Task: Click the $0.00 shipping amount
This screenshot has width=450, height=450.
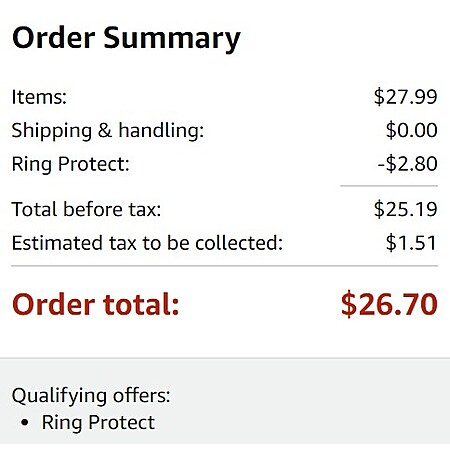Action: tap(411, 130)
